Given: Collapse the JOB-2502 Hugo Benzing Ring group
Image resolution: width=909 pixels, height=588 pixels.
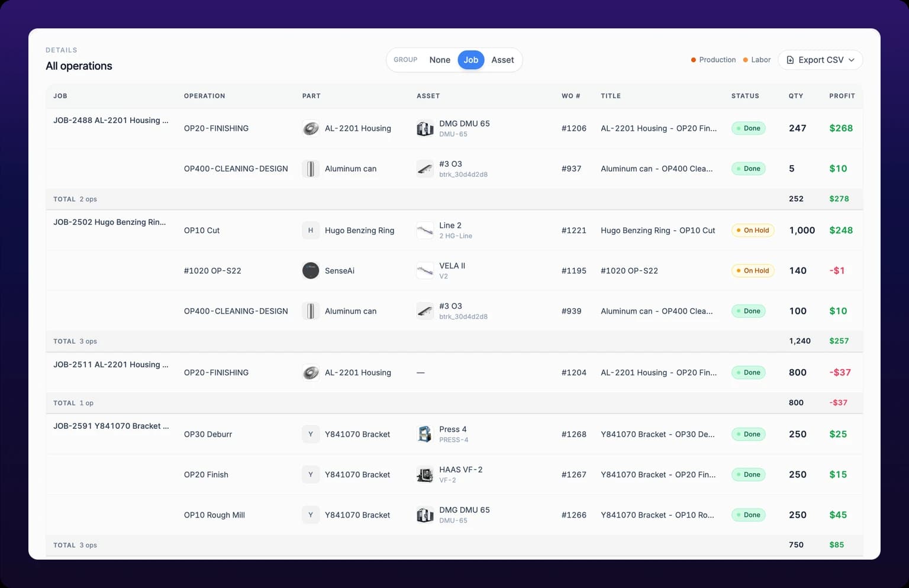Looking at the screenshot, I should [x=109, y=222].
